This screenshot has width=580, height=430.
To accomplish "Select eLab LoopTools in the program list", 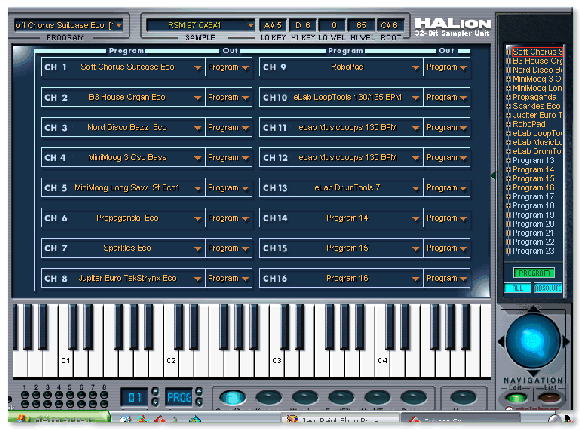I will tap(537, 133).
